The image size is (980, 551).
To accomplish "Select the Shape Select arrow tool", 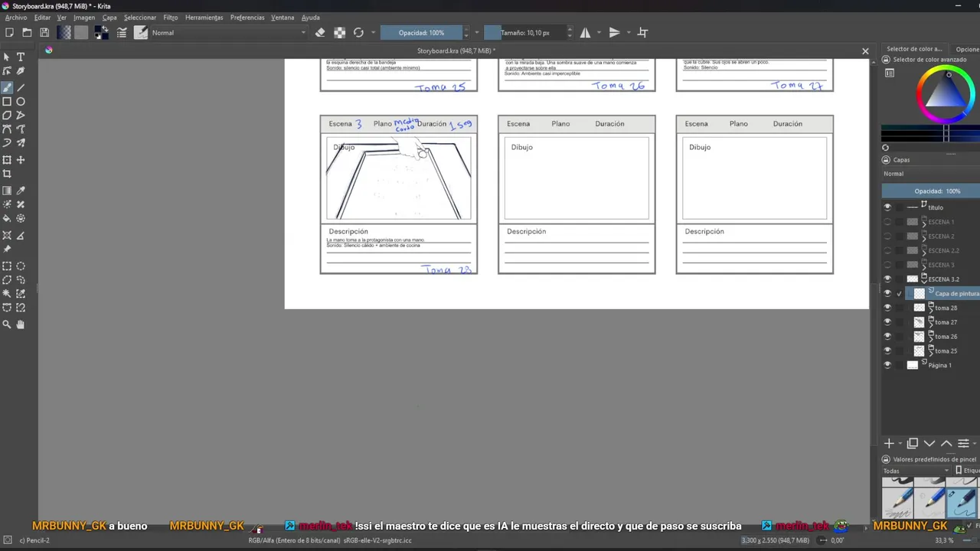I will click(x=7, y=57).
